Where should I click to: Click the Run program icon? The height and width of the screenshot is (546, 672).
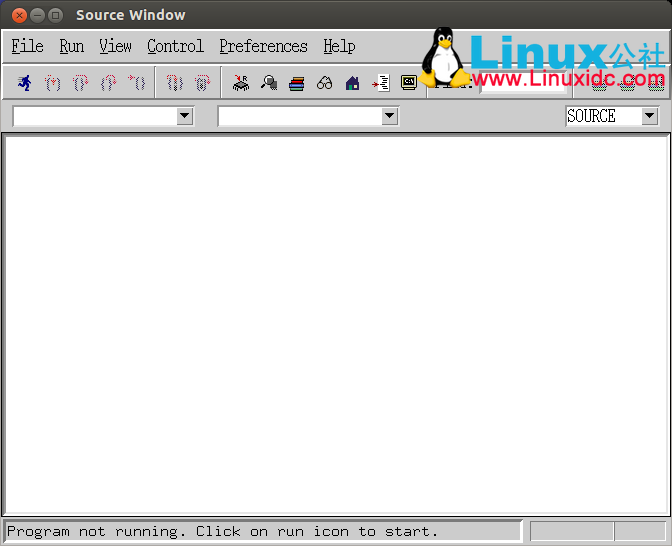click(25, 82)
